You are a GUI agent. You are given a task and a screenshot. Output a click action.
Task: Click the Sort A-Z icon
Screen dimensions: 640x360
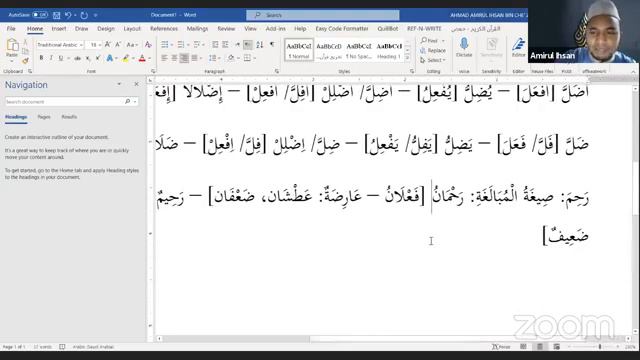pyautogui.click(x=260, y=44)
